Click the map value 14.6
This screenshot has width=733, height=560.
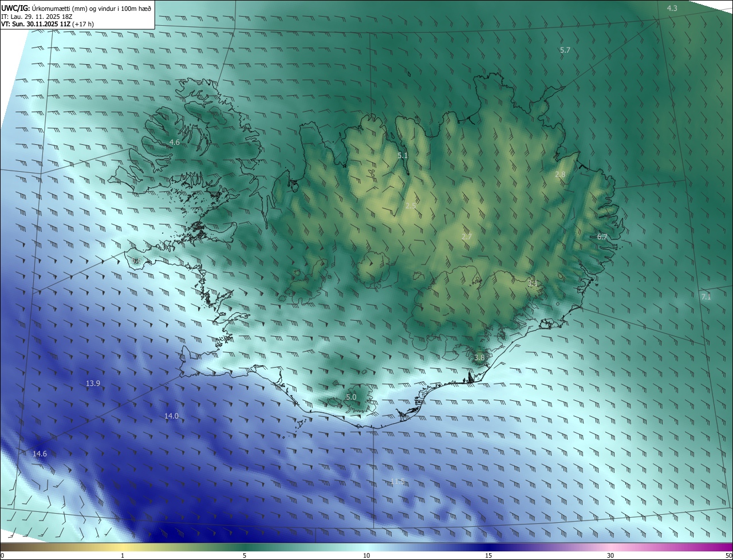(x=40, y=453)
